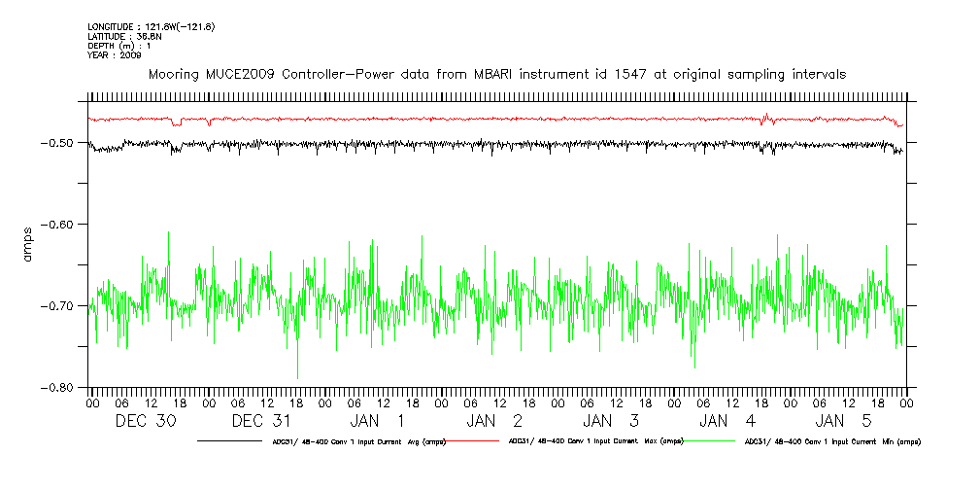The height and width of the screenshot is (490, 980).
Task: Click the JAN 4 date label
Action: pyautogui.click(x=728, y=421)
